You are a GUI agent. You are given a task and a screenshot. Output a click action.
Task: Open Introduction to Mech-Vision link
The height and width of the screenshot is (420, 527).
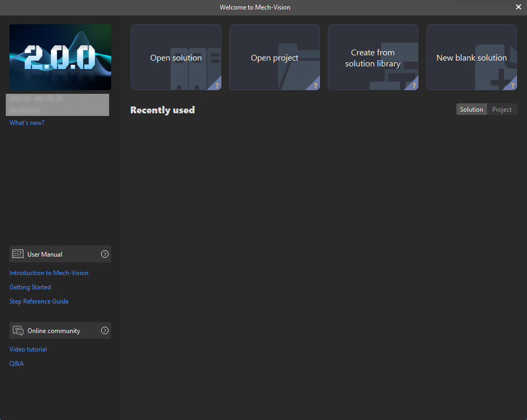[x=49, y=273]
